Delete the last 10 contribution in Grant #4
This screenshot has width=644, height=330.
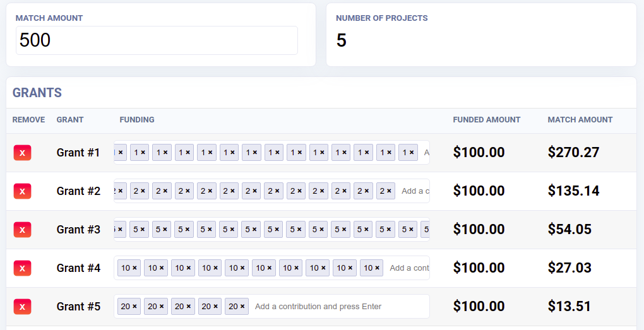click(x=377, y=268)
